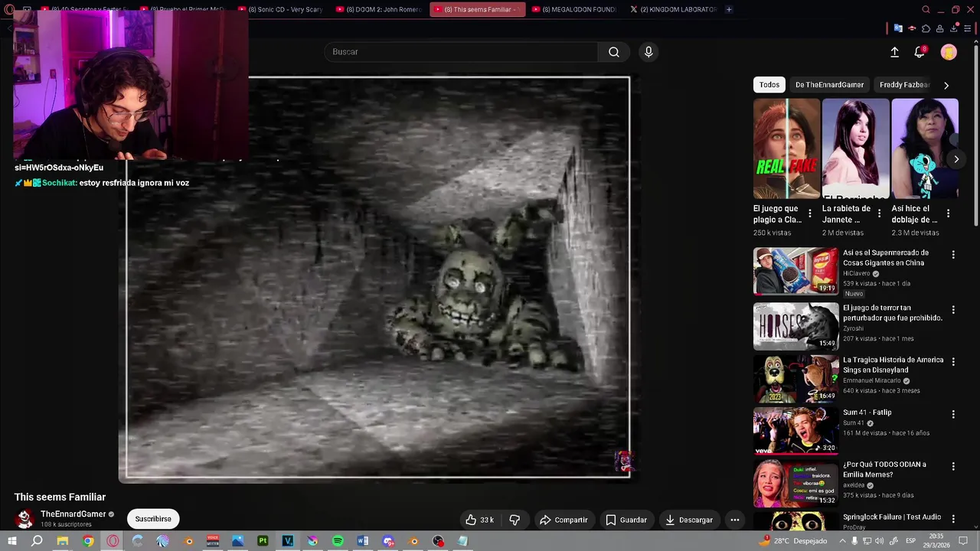This screenshot has width=980, height=551.
Task: Click the Guardar save button
Action: (x=626, y=520)
